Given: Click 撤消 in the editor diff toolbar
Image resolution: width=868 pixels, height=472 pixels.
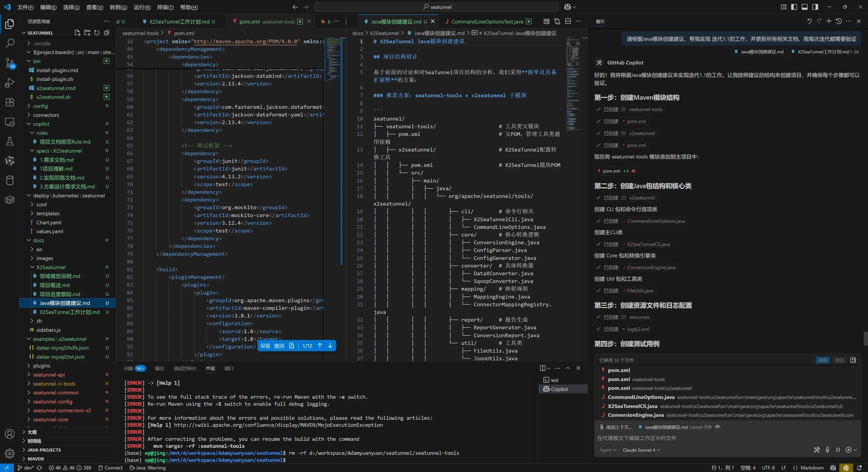Looking at the screenshot, I should point(279,346).
